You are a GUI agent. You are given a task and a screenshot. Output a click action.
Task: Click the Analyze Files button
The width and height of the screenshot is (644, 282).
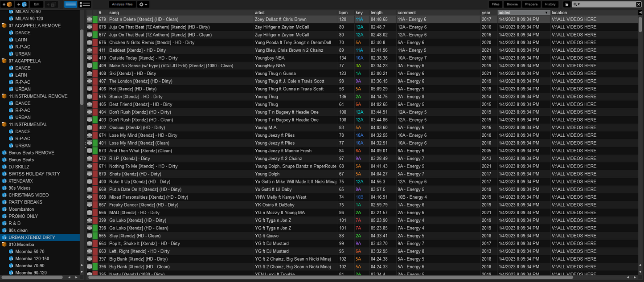click(122, 4)
